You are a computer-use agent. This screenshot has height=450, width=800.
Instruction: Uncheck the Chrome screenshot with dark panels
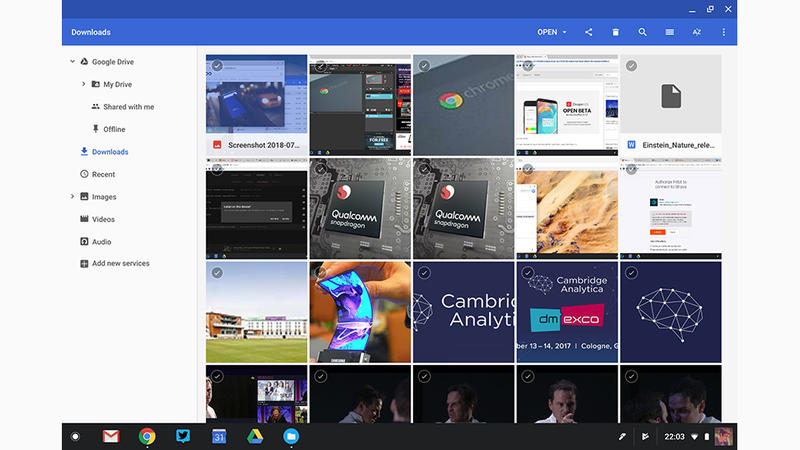click(x=320, y=66)
